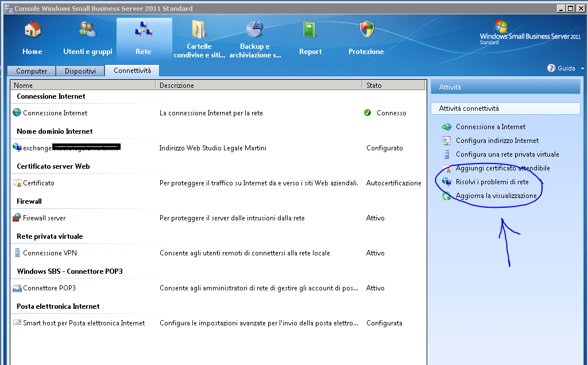Expand the Guida dropdown arrow
Viewport: 588px width, 365px height.
(x=582, y=68)
